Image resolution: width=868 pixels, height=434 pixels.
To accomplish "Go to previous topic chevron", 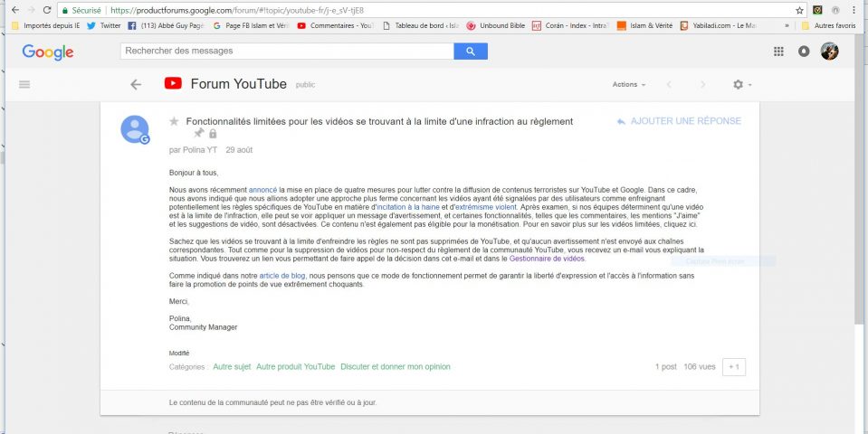I will click(669, 85).
